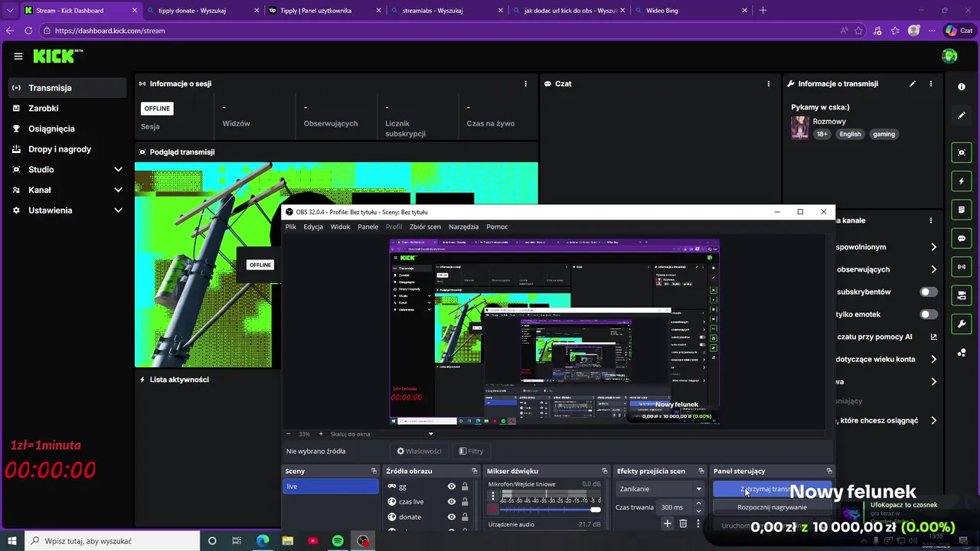
Task: Click Czas trwania 300 ms field
Action: pos(681,507)
